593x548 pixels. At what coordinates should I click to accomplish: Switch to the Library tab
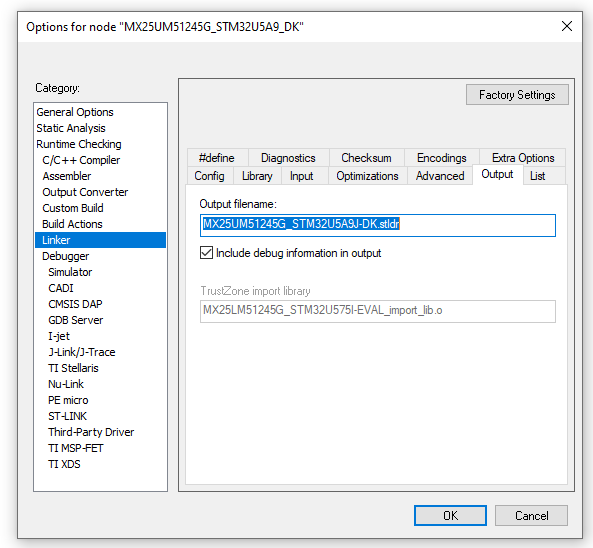pos(257,176)
